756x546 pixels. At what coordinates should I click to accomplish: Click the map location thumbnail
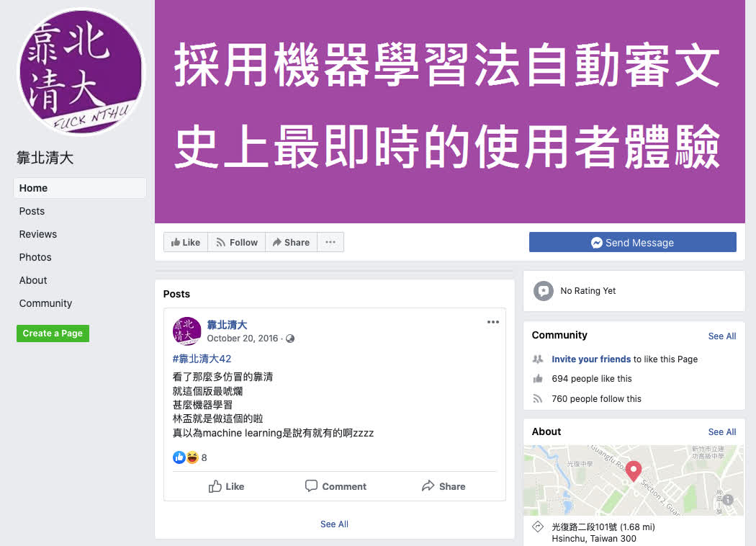click(634, 480)
